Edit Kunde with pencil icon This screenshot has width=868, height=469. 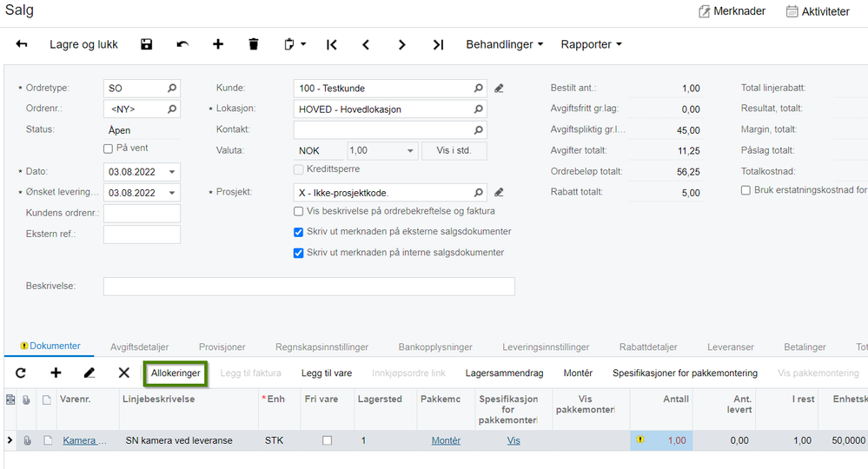[499, 89]
